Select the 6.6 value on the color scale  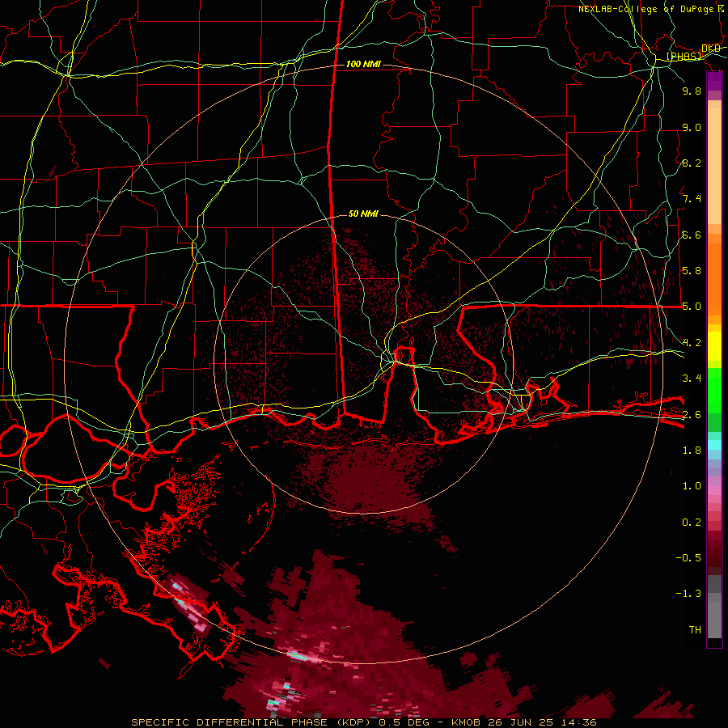click(692, 235)
